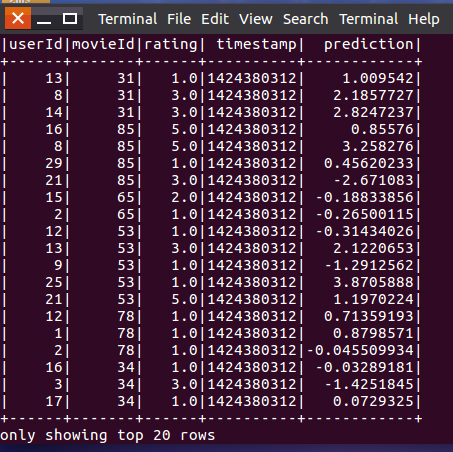Open the Terminal menu next to Help
This screenshot has width=453, height=452.
(369, 19)
